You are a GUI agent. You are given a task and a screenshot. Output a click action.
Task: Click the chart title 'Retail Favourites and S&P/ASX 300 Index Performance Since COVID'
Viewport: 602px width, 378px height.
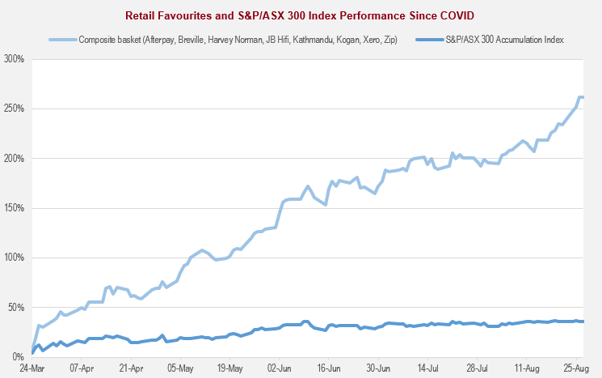coord(299,16)
